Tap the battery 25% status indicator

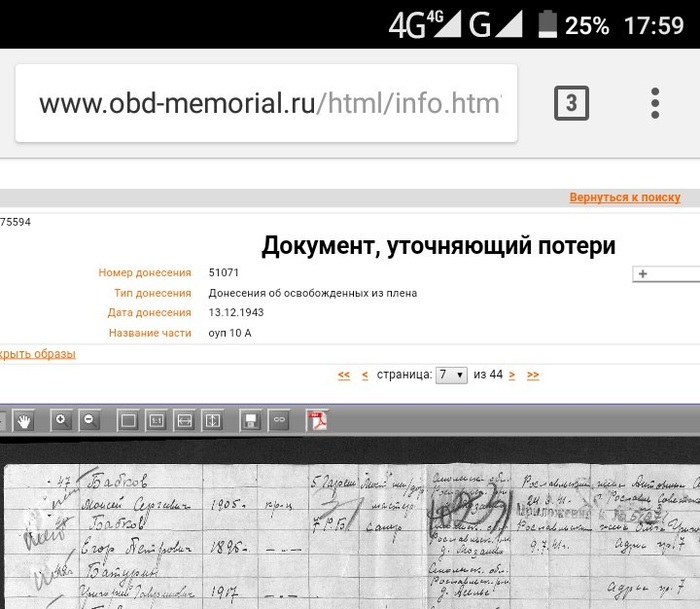pos(573,25)
